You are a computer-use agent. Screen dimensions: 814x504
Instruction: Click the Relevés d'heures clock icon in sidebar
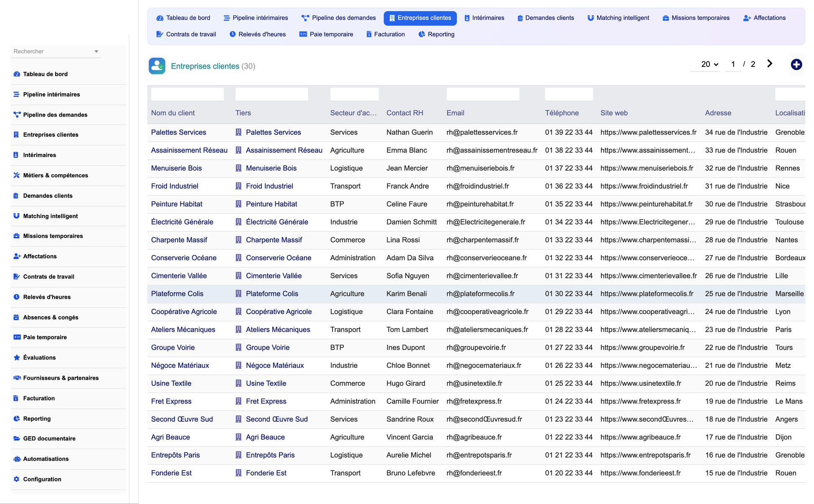coord(17,297)
